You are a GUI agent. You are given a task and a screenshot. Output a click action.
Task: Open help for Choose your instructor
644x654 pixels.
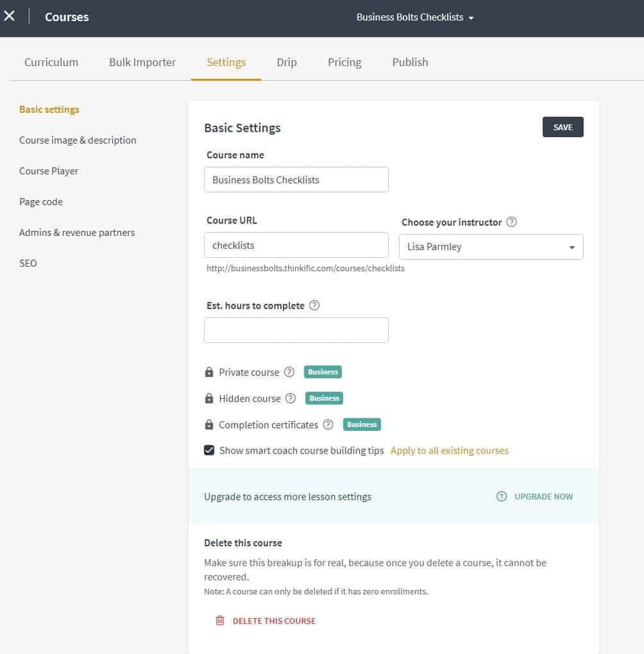tap(511, 222)
